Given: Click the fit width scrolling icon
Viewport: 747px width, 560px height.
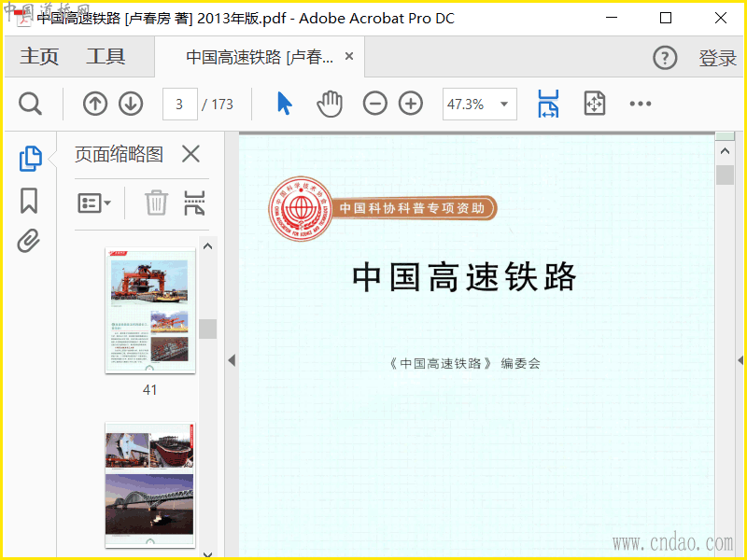Looking at the screenshot, I should 548,104.
